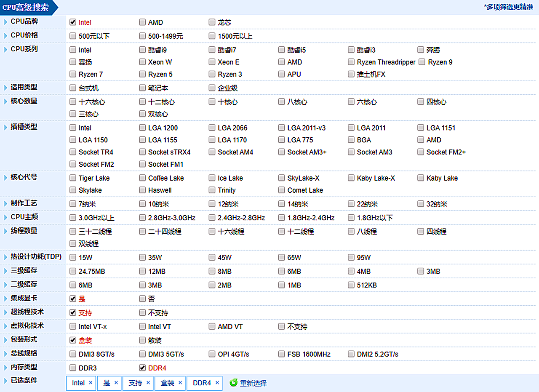
Task: Click the arrow next to 核心代号
Action: (x=5, y=177)
